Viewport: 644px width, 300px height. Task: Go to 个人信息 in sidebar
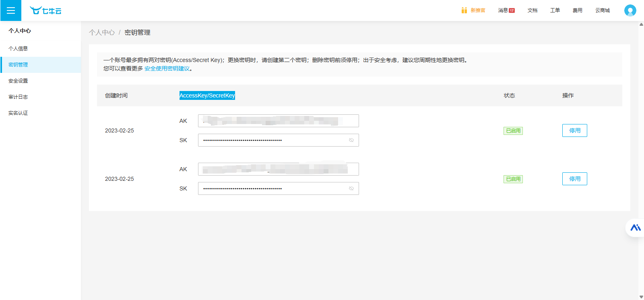[18, 49]
